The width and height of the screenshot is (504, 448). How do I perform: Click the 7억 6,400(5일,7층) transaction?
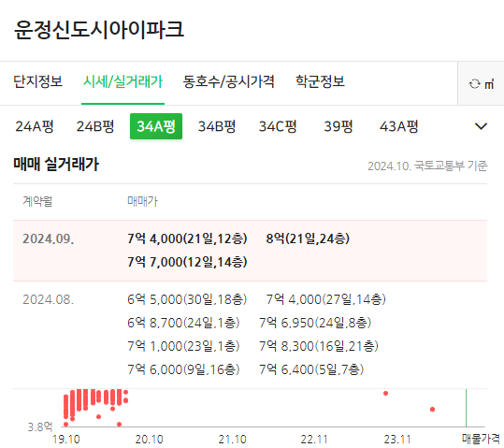(311, 369)
